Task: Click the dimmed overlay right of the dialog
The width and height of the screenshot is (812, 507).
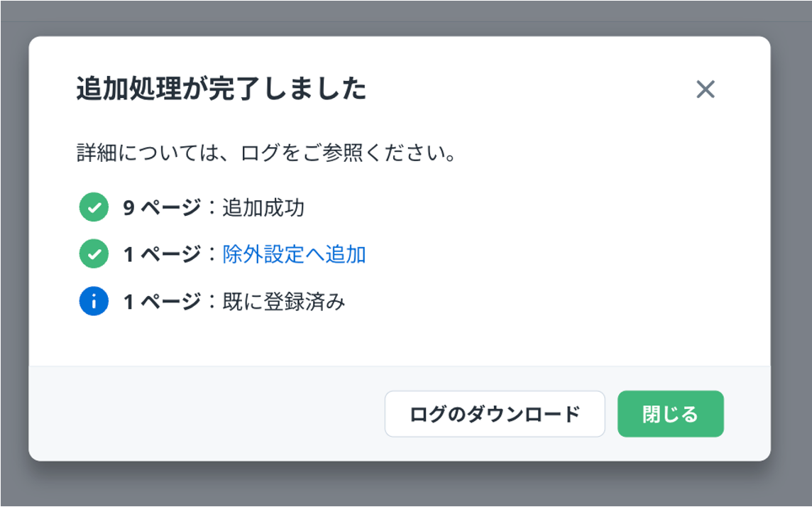Action: point(791,249)
